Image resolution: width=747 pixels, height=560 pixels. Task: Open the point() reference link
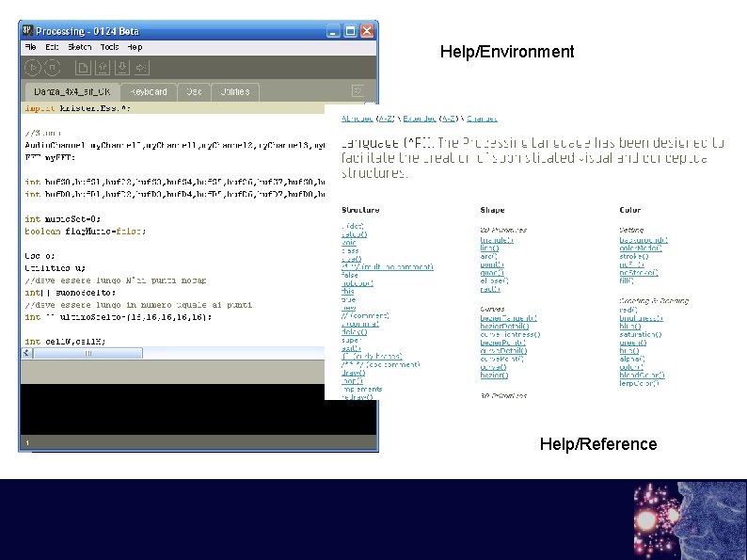tap(492, 264)
